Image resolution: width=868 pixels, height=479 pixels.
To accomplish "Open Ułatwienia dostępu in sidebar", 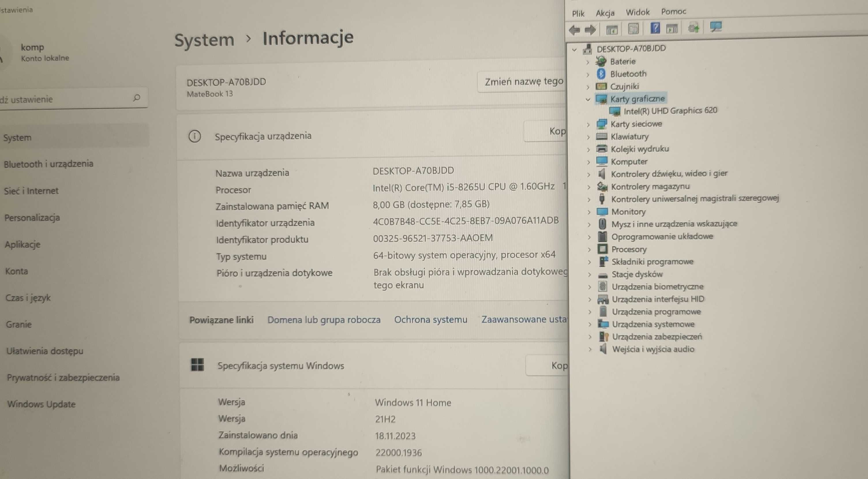I will [45, 351].
